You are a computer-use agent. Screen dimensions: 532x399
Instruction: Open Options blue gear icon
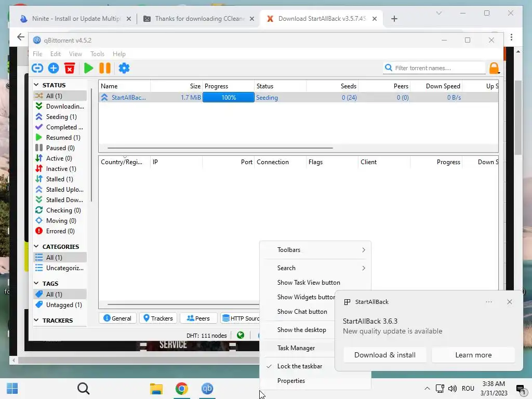[124, 68]
